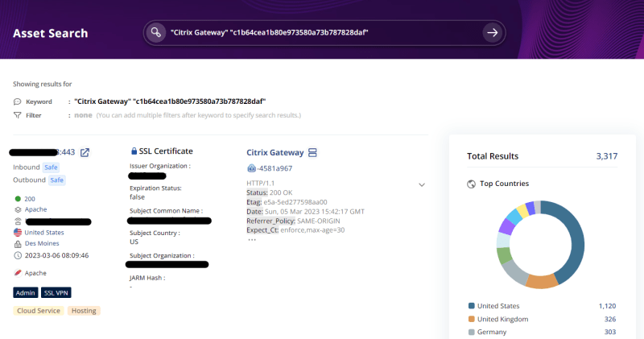
Task: Click the scan timestamp 2023-03-06 08:09:46
Action: pos(56,255)
